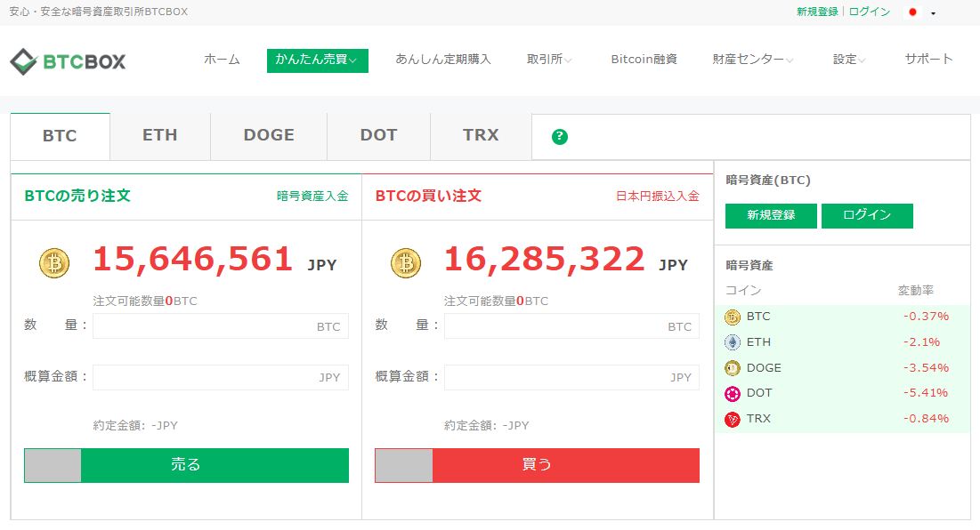Focus the buy order 概算金額 JPY field

click(571, 377)
